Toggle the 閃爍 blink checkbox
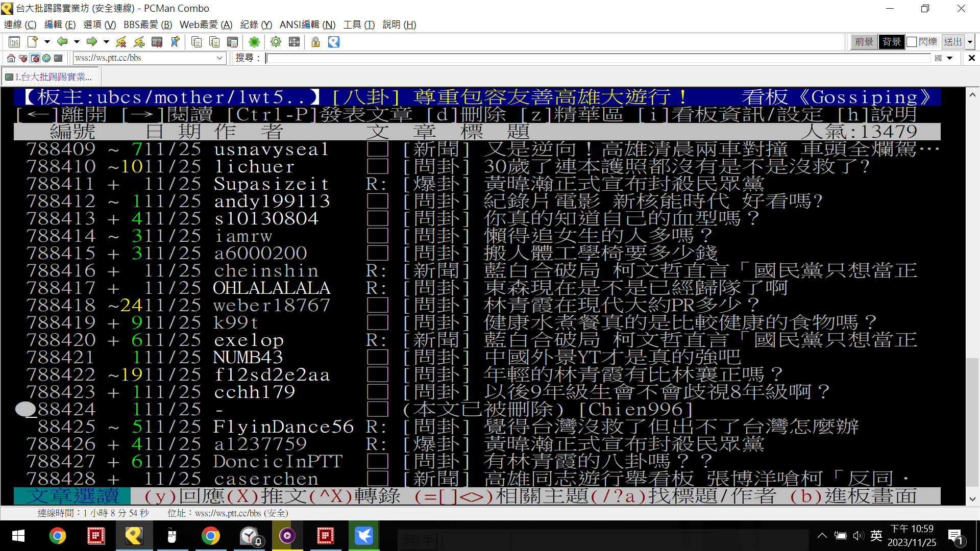The width and height of the screenshot is (980, 551). [912, 42]
